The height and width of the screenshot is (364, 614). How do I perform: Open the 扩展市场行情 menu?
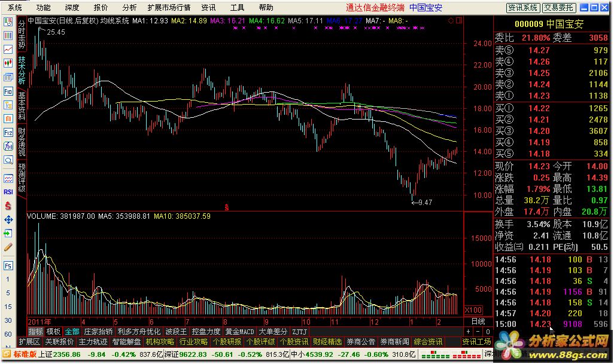[x=169, y=7]
